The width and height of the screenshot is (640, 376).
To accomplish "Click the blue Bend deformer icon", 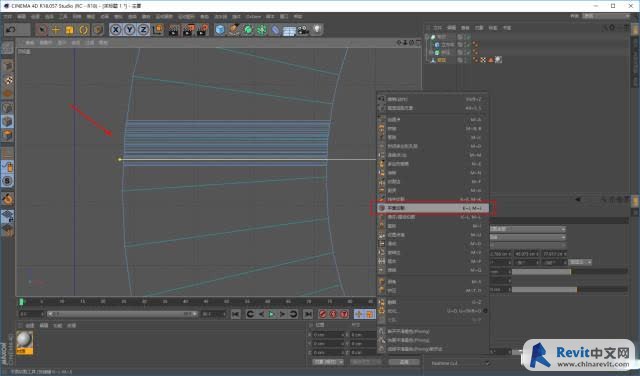I will point(276,30).
